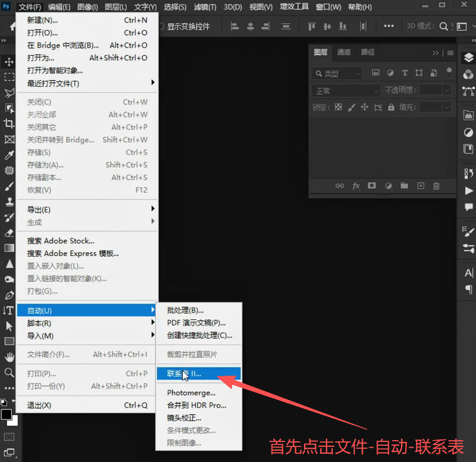This screenshot has height=462, width=476.
Task: Toggle layer filtering on/off switch
Action: click(449, 72)
